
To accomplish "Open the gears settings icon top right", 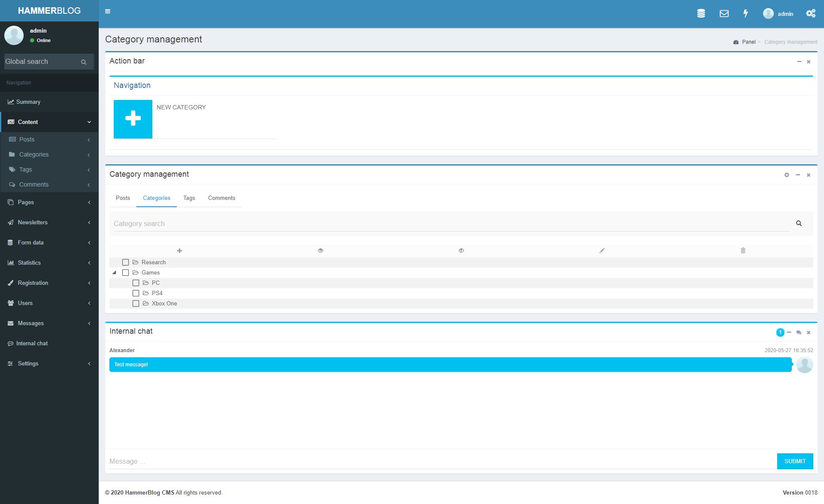I will [x=810, y=14].
